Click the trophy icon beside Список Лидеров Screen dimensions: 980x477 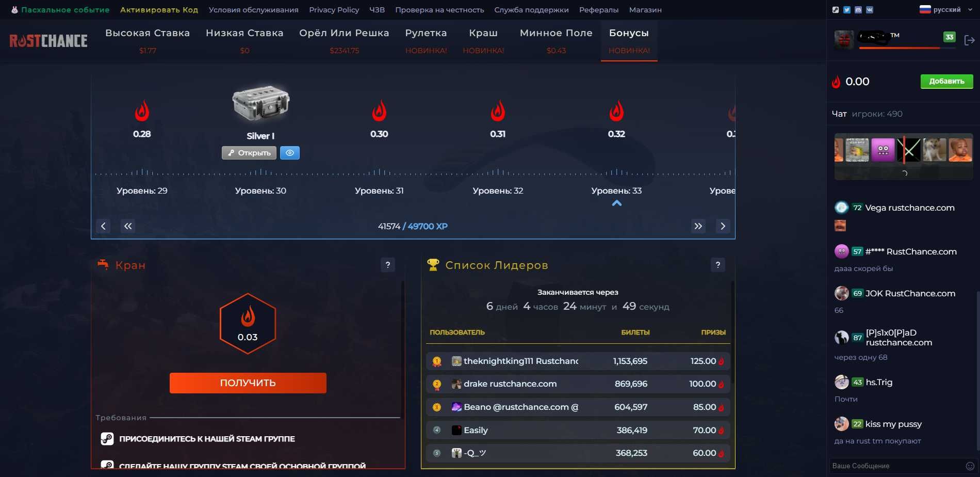(433, 265)
